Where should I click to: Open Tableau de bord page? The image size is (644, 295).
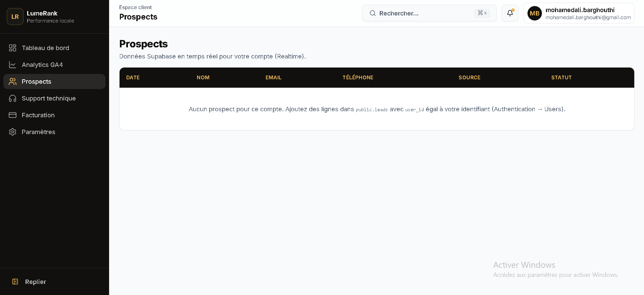pos(54,48)
